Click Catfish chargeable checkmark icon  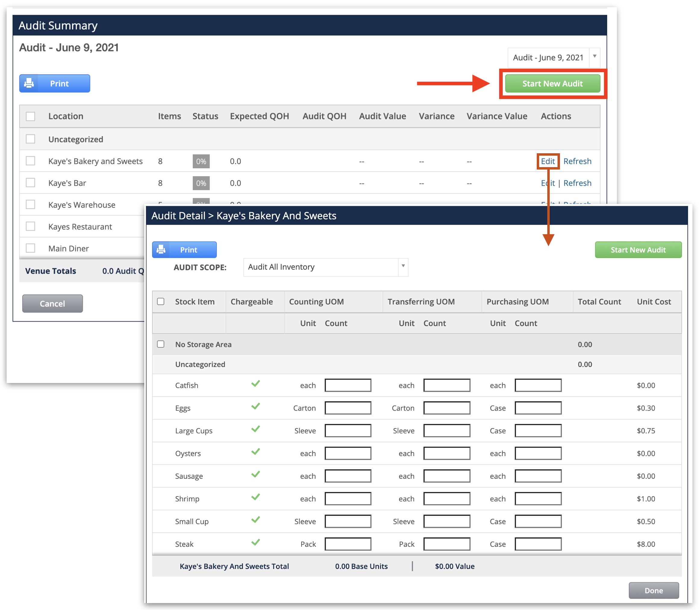click(256, 384)
